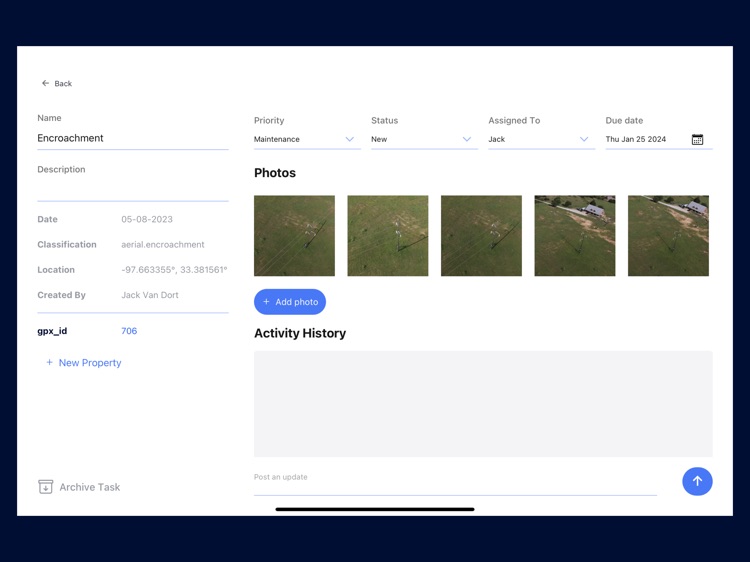Expand the Assigned To dropdown chevron
Image resolution: width=750 pixels, height=562 pixels.
[x=584, y=139]
